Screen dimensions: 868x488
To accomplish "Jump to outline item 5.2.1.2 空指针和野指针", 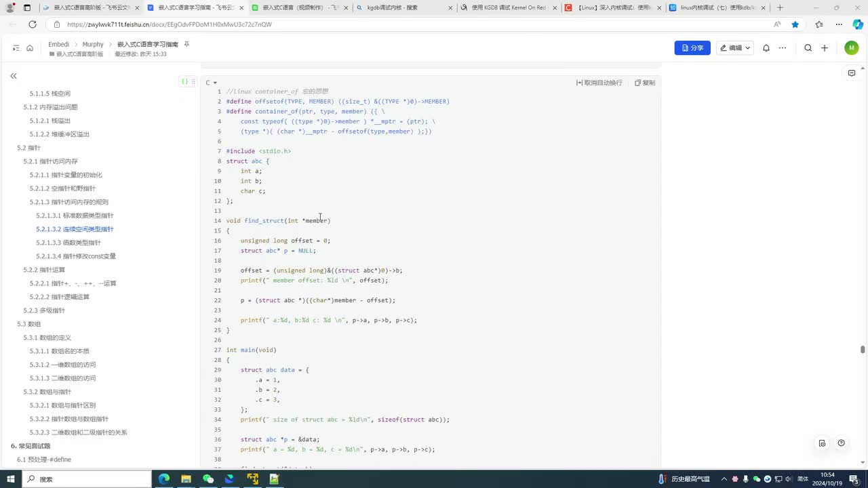I will coord(62,188).
